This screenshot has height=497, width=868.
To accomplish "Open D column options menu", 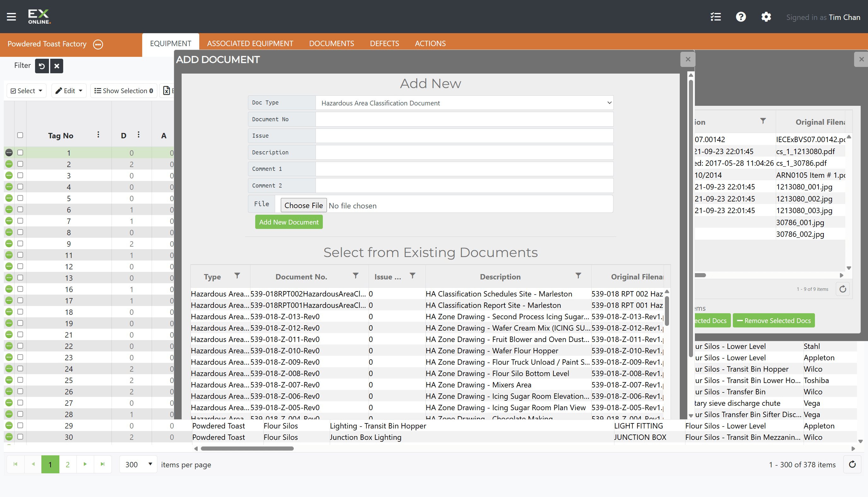I will click(138, 135).
